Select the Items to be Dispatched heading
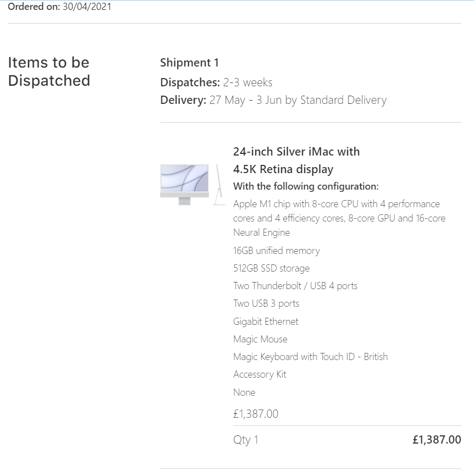This screenshot has width=474, height=476. coord(49,71)
